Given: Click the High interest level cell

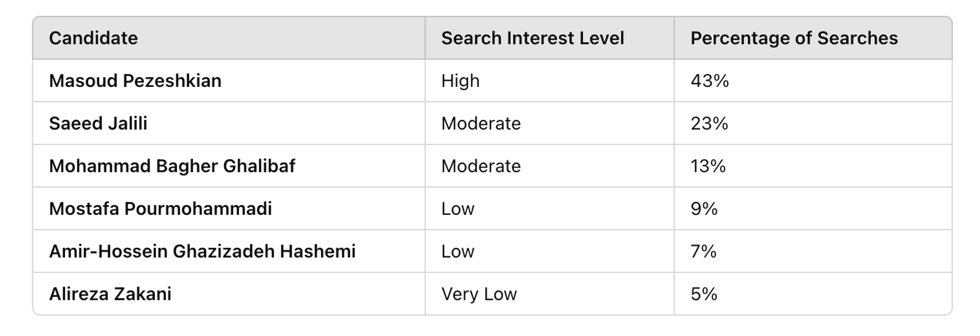Looking at the screenshot, I should tap(460, 81).
